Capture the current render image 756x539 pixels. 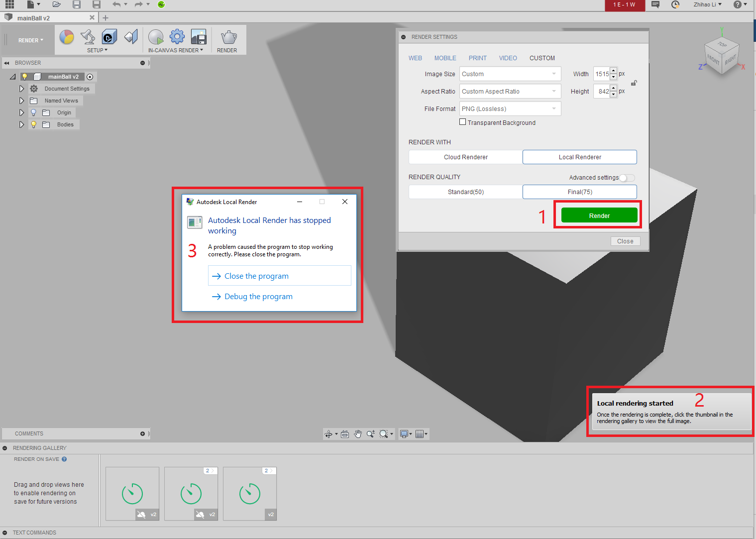pos(199,36)
